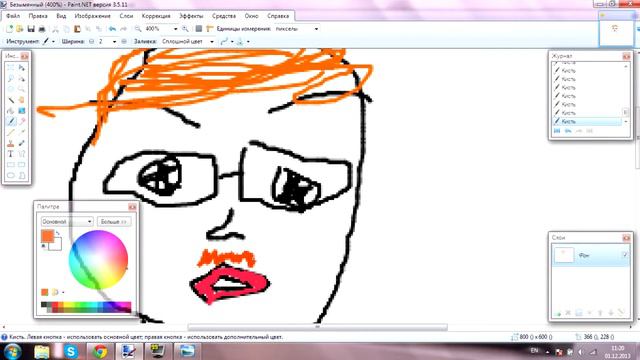Select the Rectangle shape tool

click(11, 165)
